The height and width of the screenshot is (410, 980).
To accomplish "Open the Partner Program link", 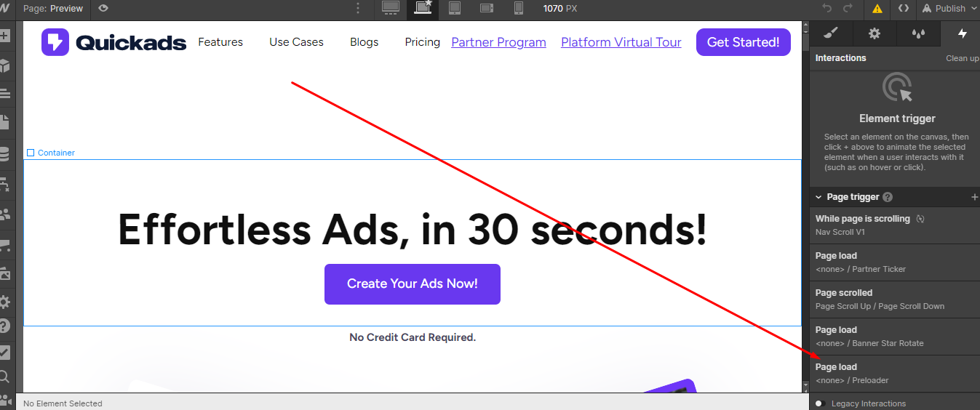I will tap(498, 42).
